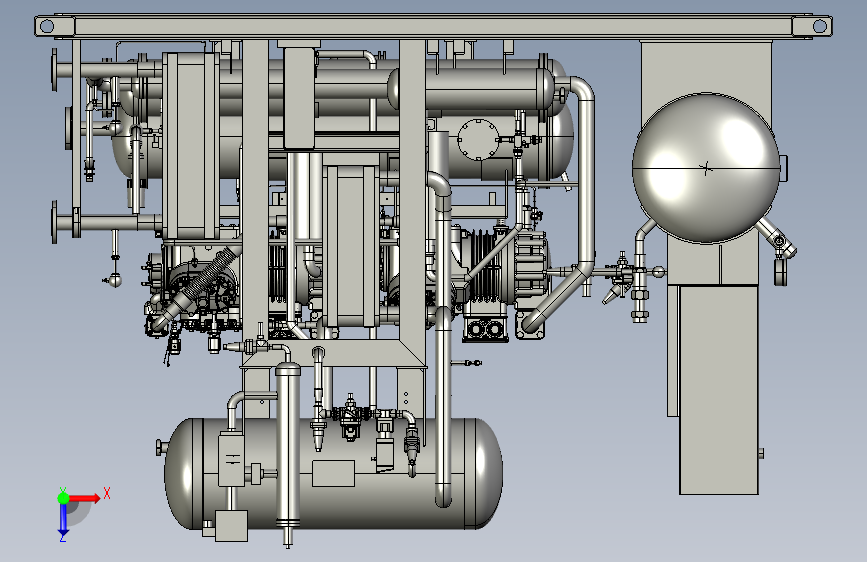Click the blue Z axis arrow of triad
This screenshot has width=867, height=562.
point(63,519)
